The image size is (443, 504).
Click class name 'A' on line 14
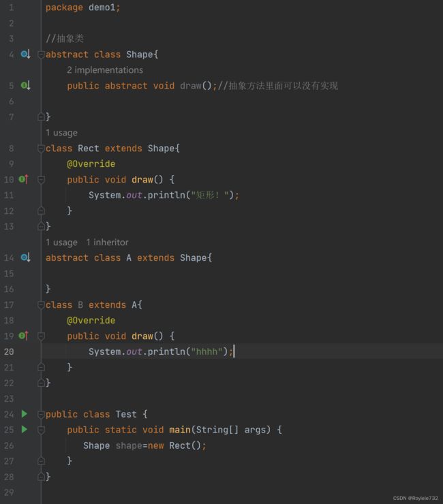tap(129, 257)
